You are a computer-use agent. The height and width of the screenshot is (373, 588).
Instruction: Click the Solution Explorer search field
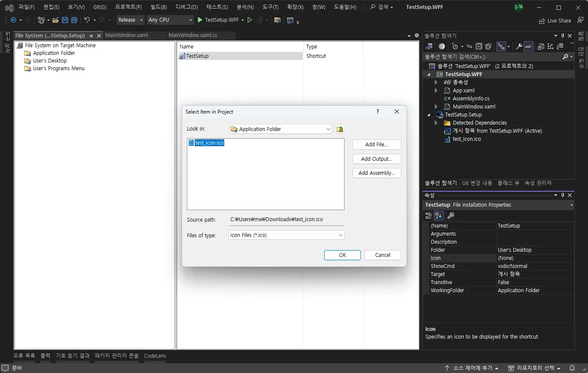tap(492, 57)
